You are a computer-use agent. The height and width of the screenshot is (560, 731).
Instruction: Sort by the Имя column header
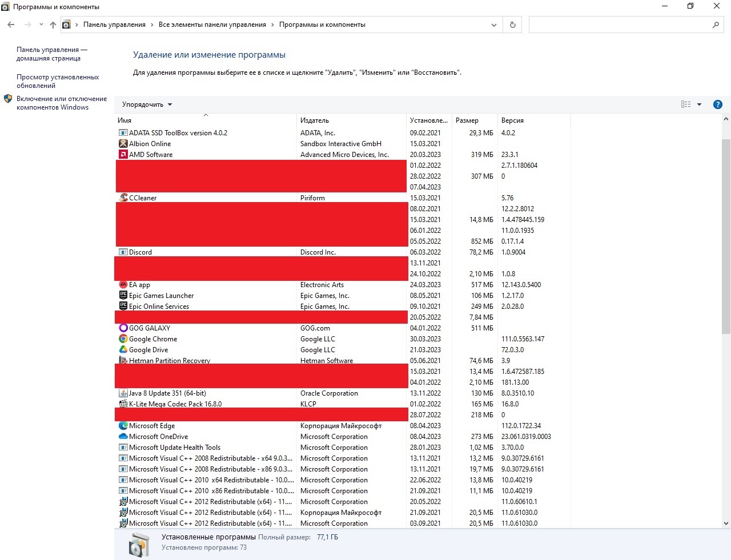pyautogui.click(x=206, y=120)
